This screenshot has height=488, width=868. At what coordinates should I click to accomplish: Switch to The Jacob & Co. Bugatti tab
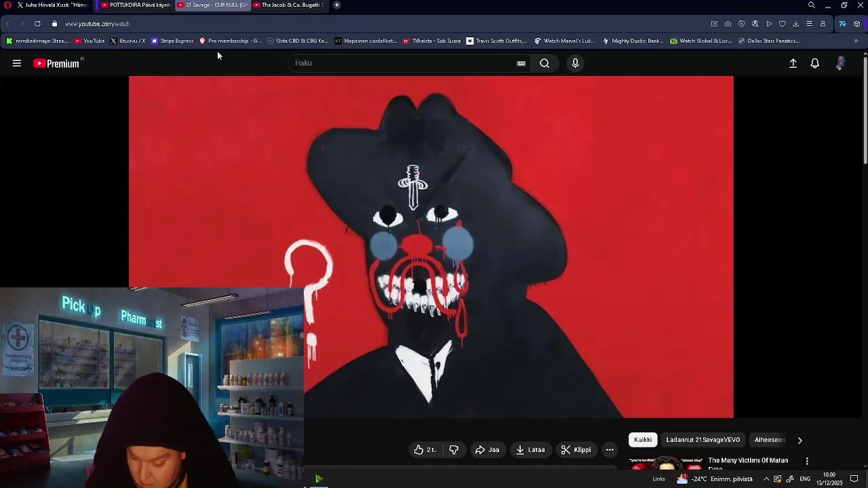click(288, 5)
